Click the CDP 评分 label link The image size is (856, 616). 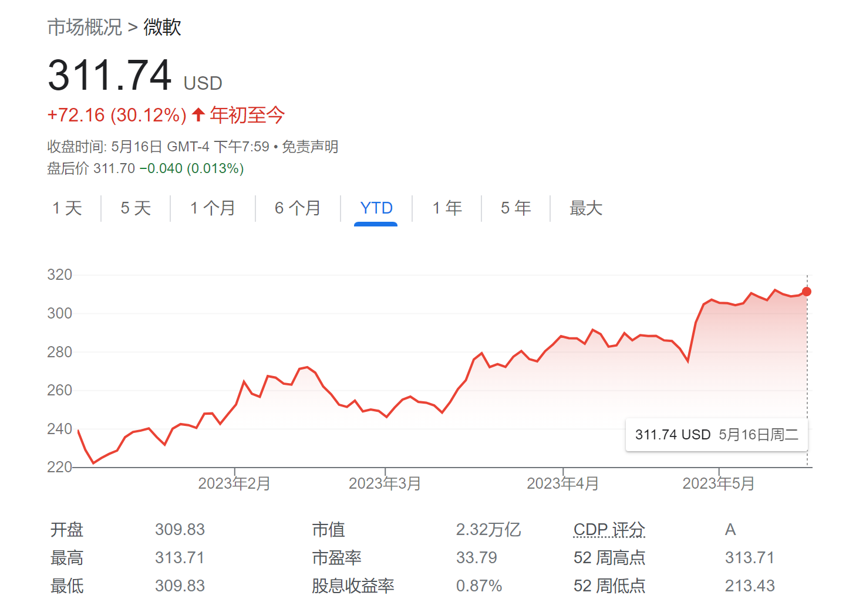point(609,530)
